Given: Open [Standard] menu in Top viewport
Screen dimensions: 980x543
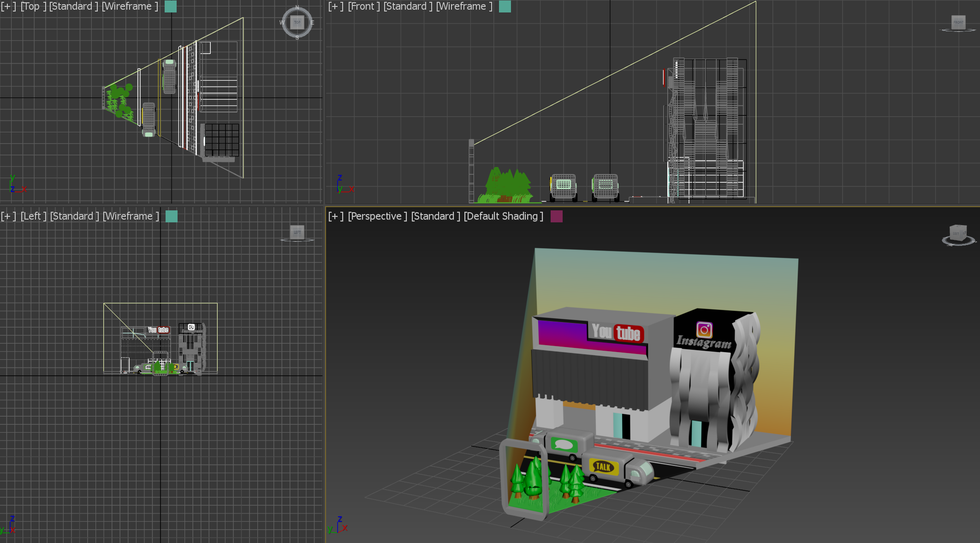Looking at the screenshot, I should coord(74,6).
